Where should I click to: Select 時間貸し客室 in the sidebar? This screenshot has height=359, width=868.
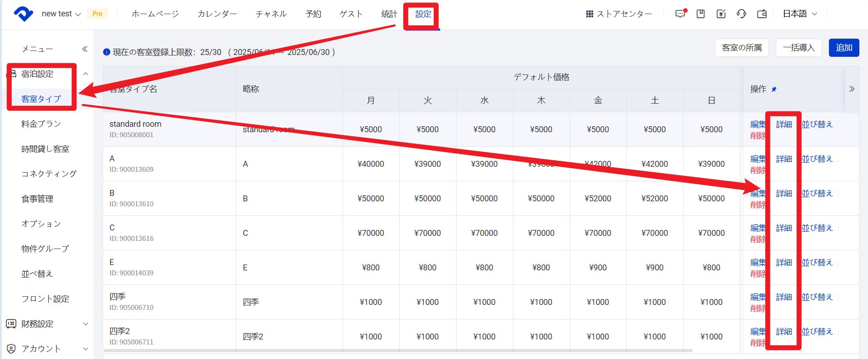point(45,149)
